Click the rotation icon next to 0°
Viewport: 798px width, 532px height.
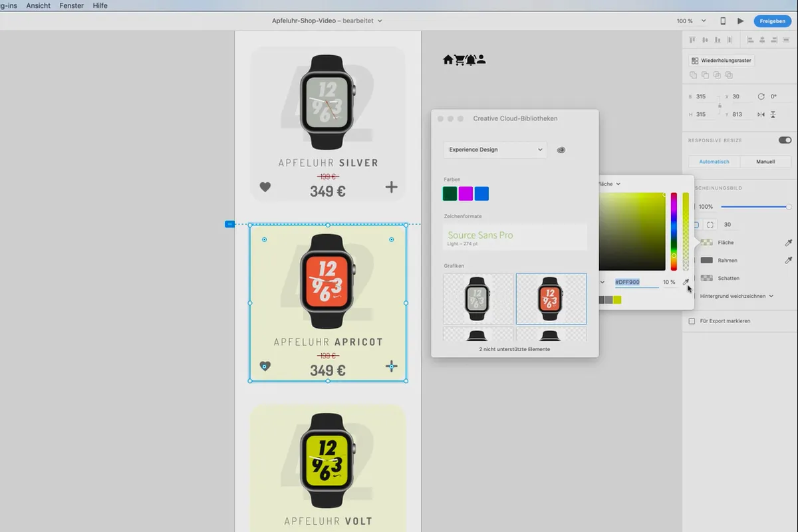pyautogui.click(x=761, y=96)
